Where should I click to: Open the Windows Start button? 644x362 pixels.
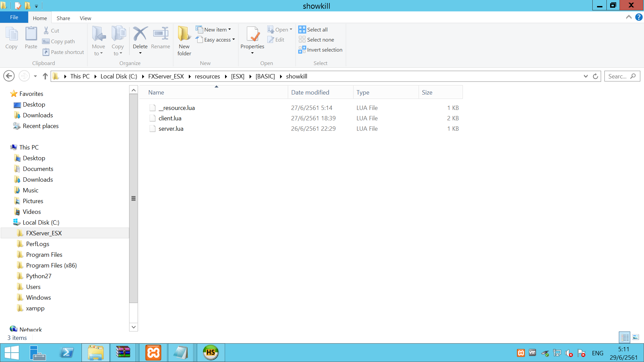[11, 353]
